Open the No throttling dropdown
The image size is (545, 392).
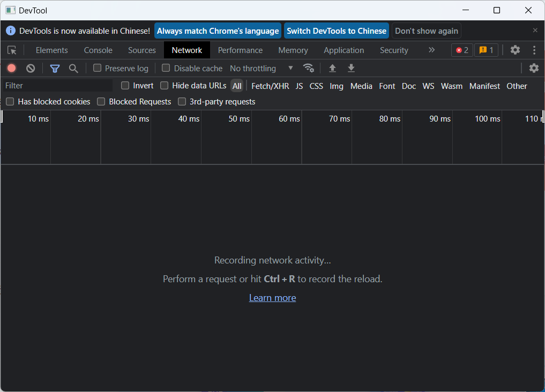click(x=261, y=68)
